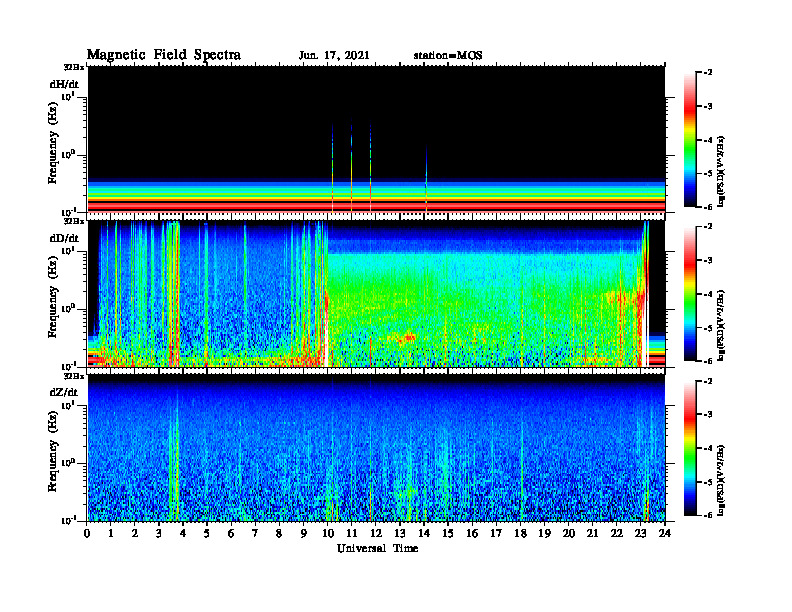Click the hour "24" tick label on the time axis
The image size is (792, 612).
click(665, 533)
